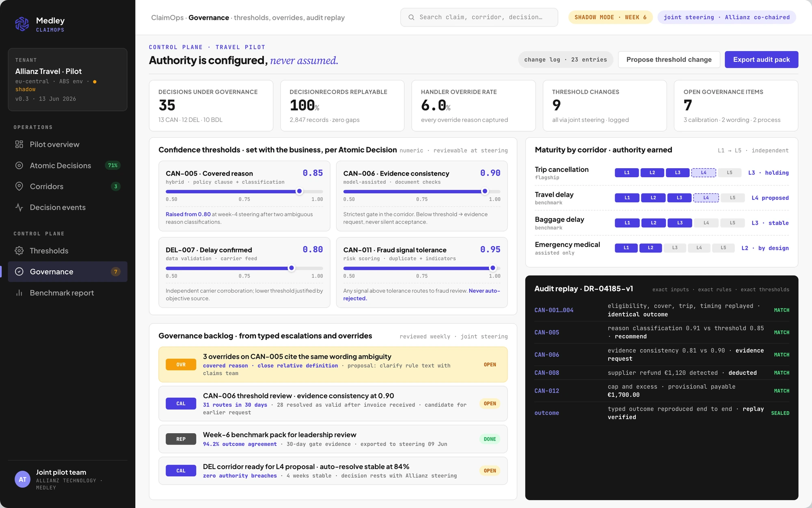Click CAN-001…004 in audit replay
Viewport: 812px width, 508px height.
[554, 310]
